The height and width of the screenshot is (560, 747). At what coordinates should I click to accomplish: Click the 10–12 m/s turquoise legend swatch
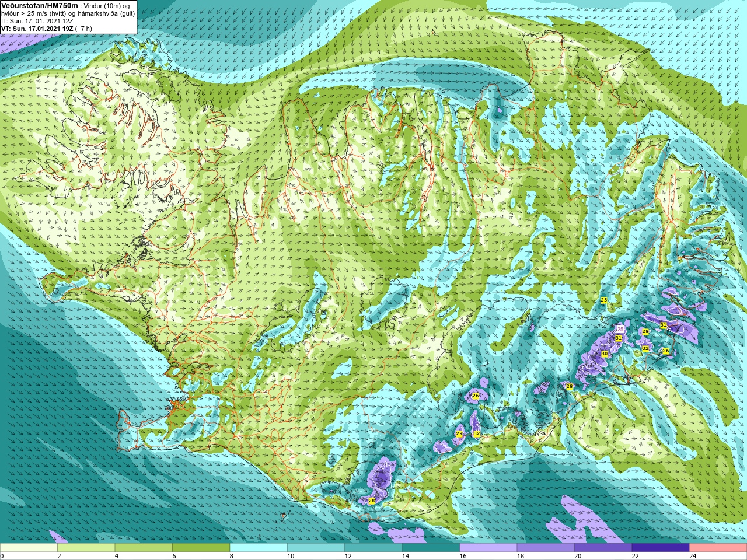316,548
